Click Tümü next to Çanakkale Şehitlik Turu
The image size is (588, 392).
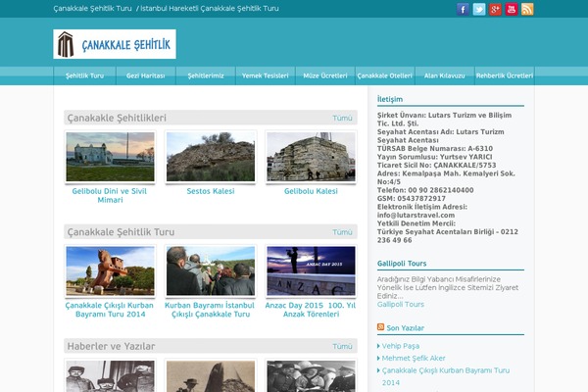tap(342, 232)
